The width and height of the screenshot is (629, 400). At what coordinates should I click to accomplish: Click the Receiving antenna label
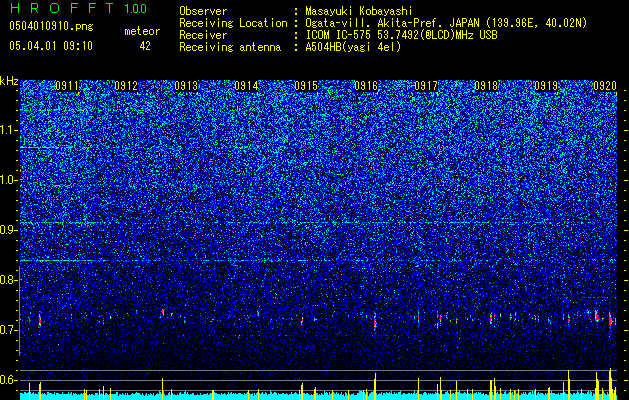[x=230, y=47]
